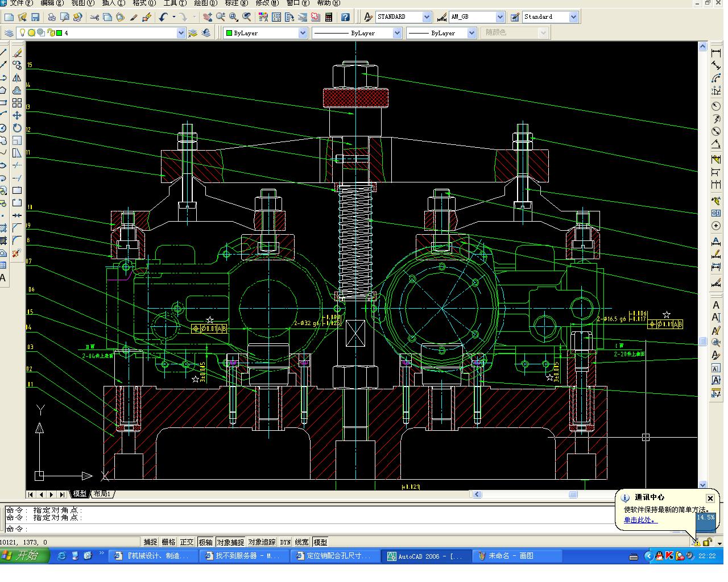Open the QuickCalc calculator icon
Screen dimensions: 728x582
(329, 17)
